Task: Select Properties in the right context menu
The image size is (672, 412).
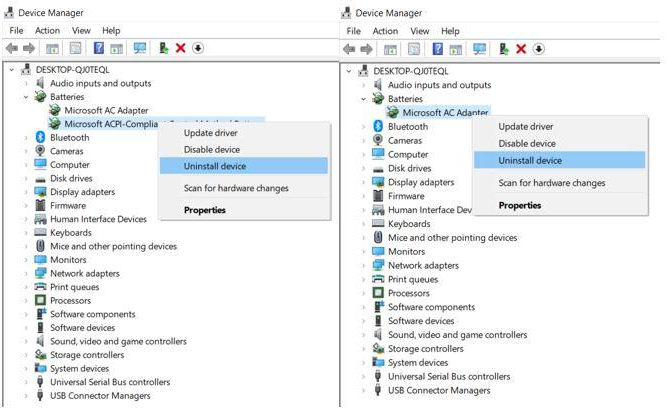Action: point(520,205)
